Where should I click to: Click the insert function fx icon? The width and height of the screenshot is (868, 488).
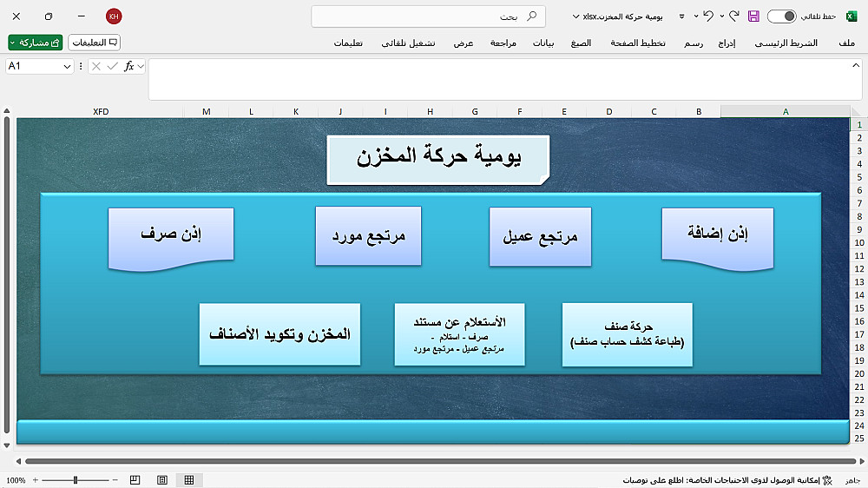pos(128,67)
